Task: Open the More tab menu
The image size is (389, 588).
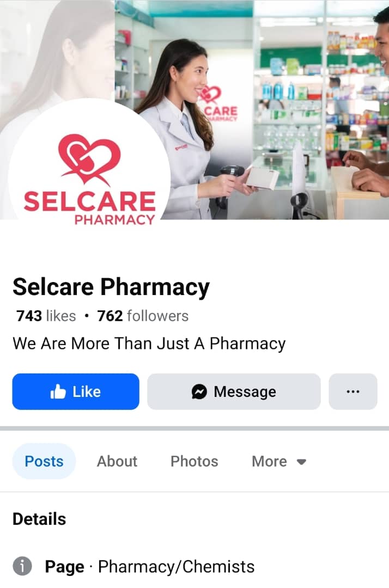Action: pos(279,461)
